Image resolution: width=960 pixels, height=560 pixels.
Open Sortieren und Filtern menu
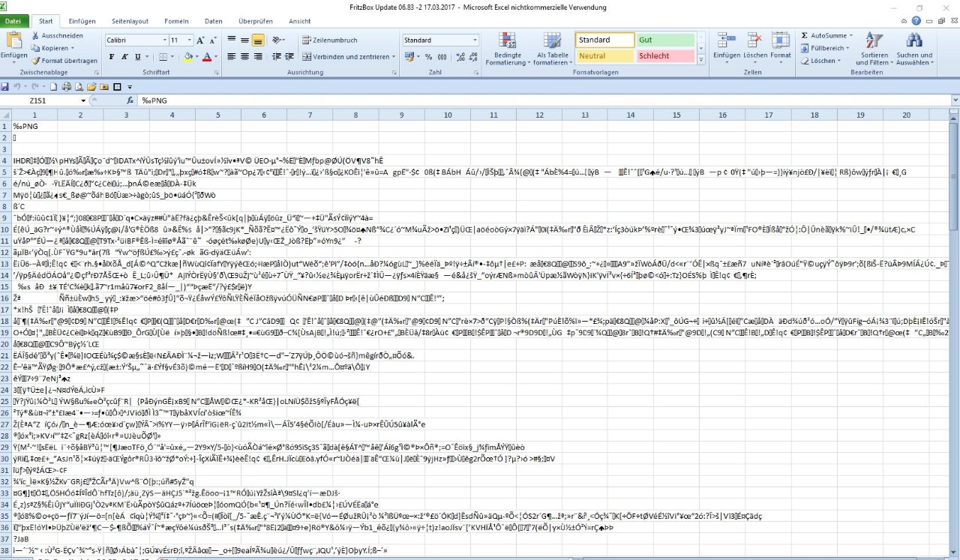pyautogui.click(x=874, y=49)
